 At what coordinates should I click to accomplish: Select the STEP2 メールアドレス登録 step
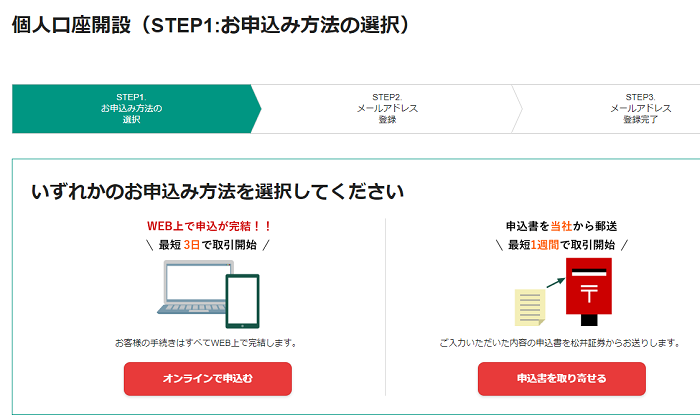tap(387, 108)
